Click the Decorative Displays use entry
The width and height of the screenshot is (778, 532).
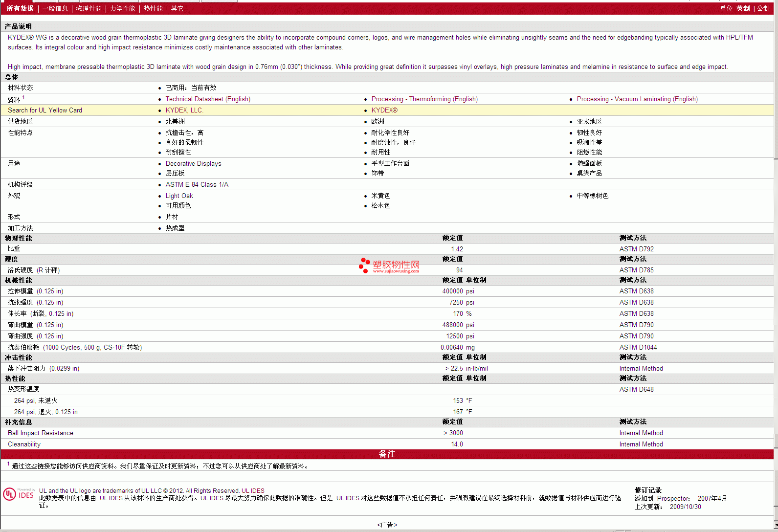(193, 163)
